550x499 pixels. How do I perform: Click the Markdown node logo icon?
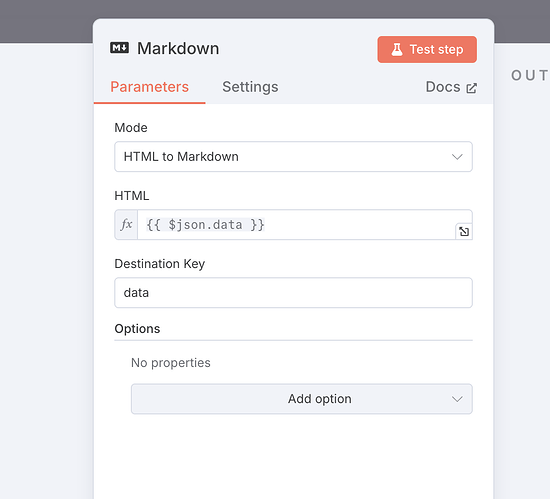click(x=120, y=48)
